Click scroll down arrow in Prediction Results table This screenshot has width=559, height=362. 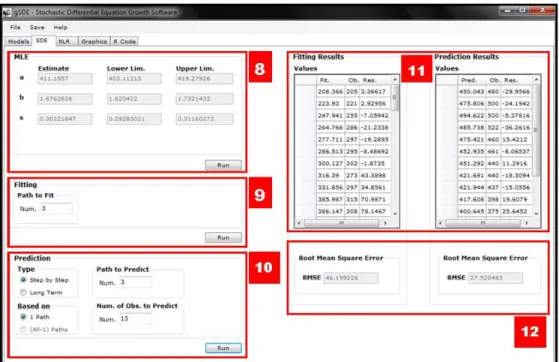click(x=536, y=214)
